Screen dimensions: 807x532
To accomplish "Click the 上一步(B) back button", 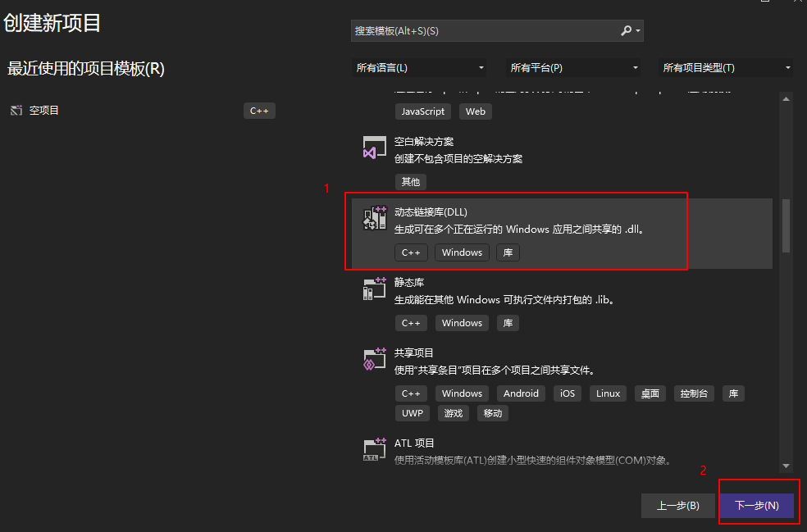I will coord(677,505).
